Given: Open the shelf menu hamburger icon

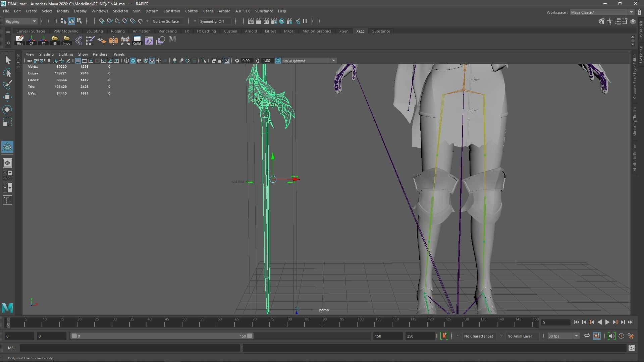Looking at the screenshot, I should pos(8,32).
